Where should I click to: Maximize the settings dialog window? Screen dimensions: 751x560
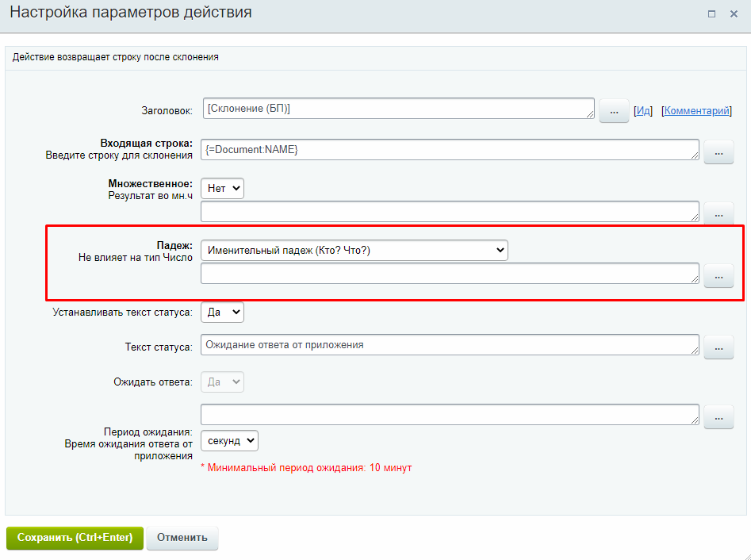pos(712,14)
